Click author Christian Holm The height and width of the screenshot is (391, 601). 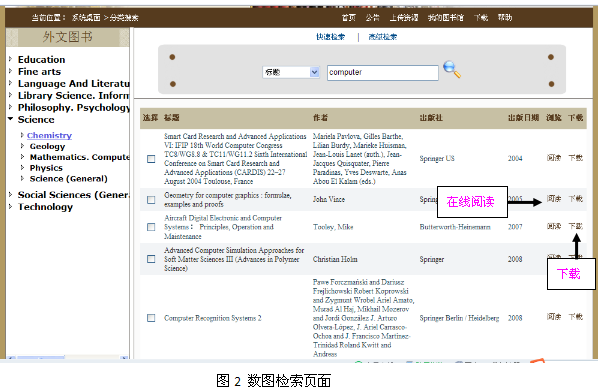click(x=335, y=260)
